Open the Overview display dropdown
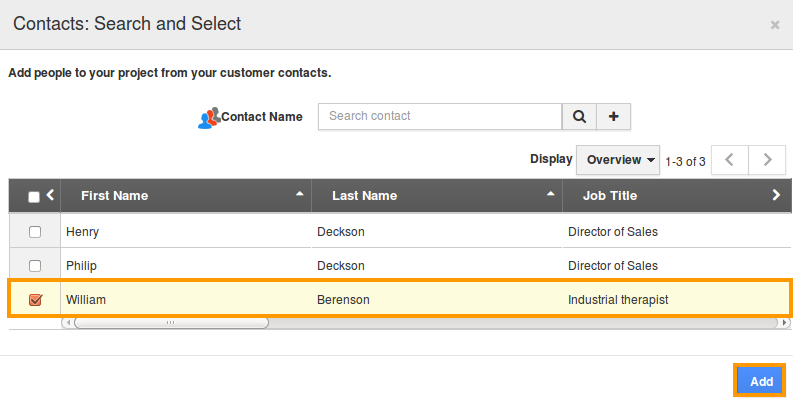The height and width of the screenshot is (405, 793). tap(621, 160)
